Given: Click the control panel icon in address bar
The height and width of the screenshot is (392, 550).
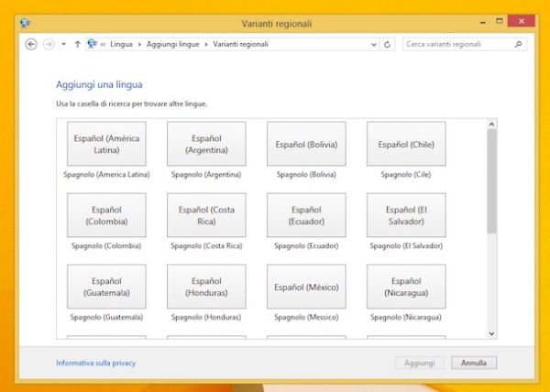Looking at the screenshot, I should [x=93, y=44].
